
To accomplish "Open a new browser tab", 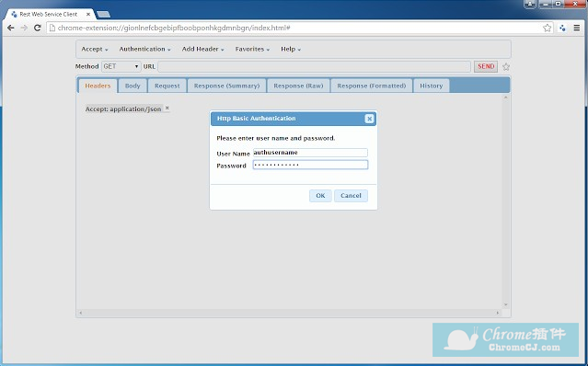I will pyautogui.click(x=103, y=14).
